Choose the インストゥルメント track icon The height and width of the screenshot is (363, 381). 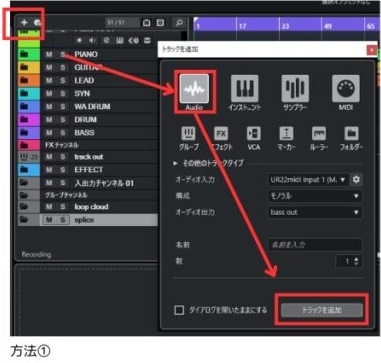[x=245, y=88]
